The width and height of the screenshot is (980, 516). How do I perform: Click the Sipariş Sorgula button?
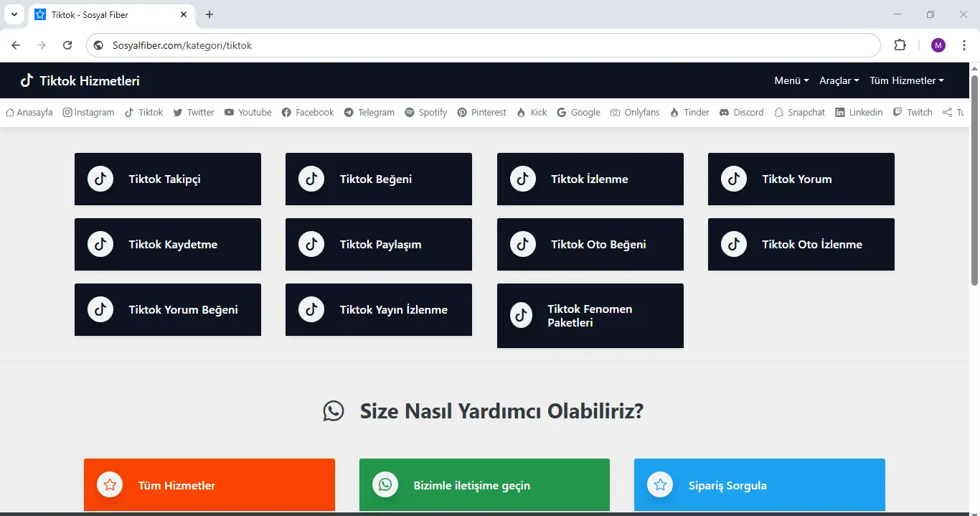[759, 485]
